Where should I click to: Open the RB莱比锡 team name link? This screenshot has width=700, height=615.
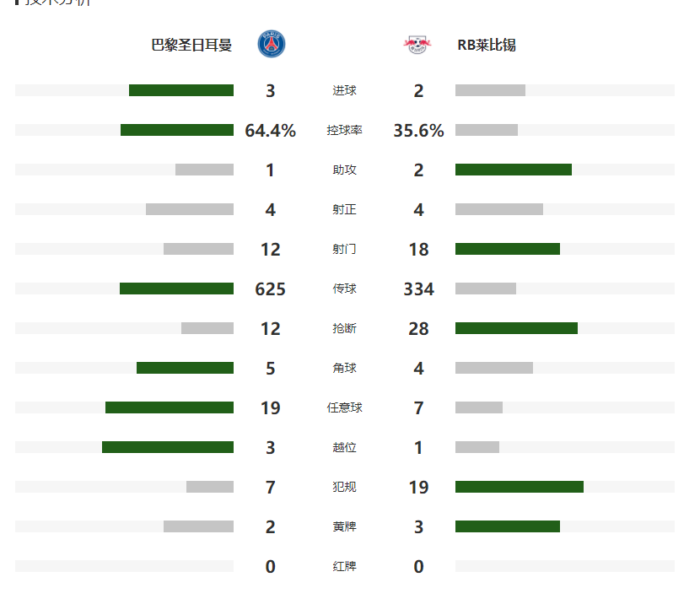487,45
